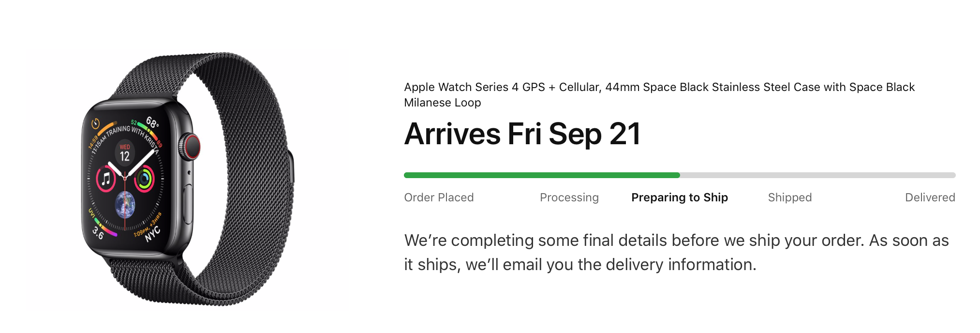Viewport: 980px width, 333px height.
Task: Click the 68° temperature complication
Action: click(x=152, y=122)
